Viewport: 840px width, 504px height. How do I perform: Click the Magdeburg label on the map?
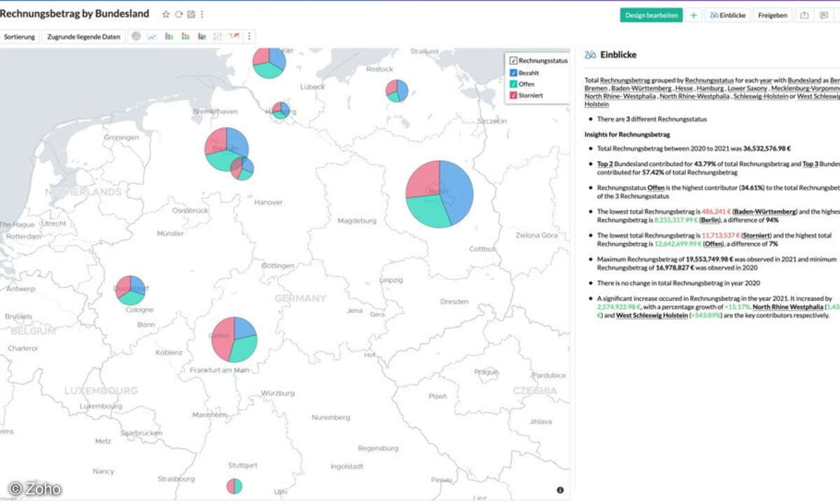click(x=356, y=220)
